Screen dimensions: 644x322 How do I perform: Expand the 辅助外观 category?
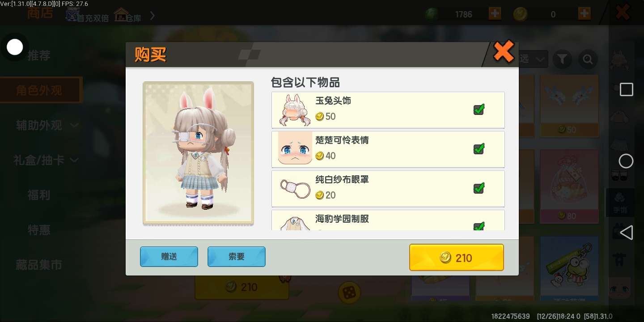[47, 126]
